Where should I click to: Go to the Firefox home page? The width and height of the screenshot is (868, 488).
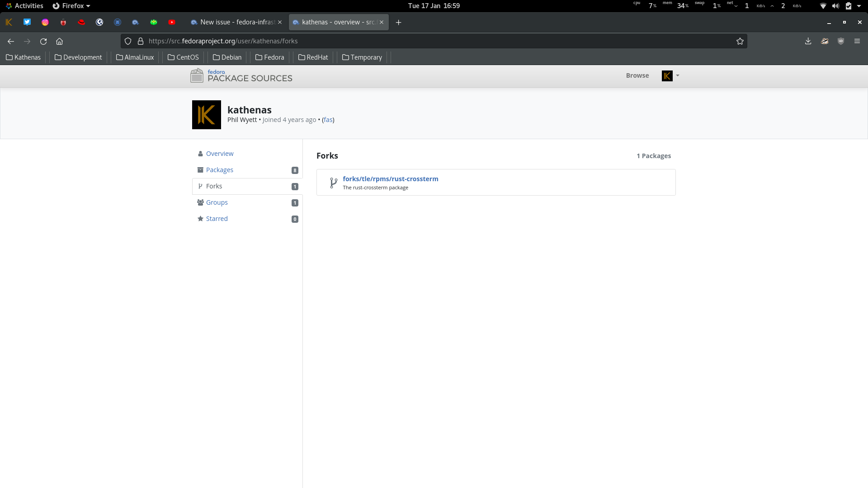coord(59,41)
